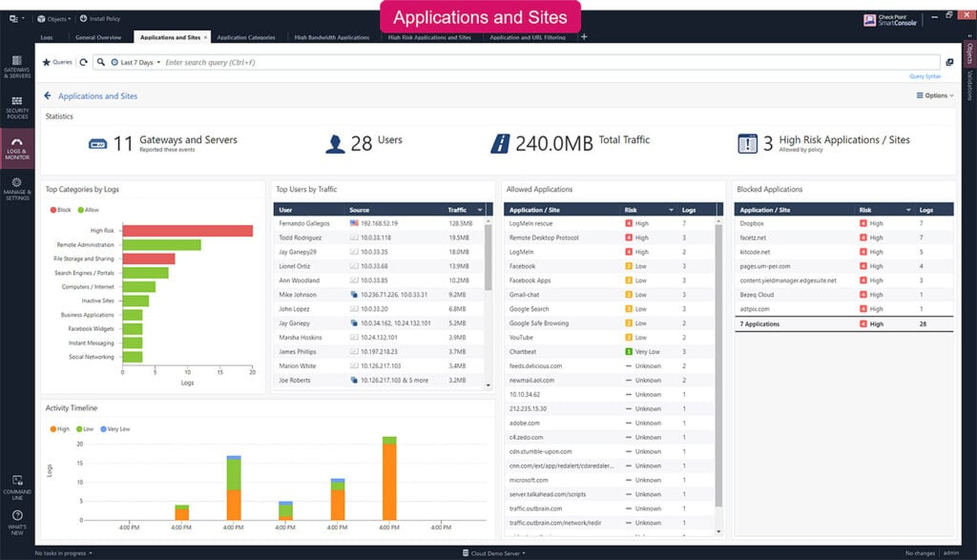Screen dimensions: 977x560
Task: Open the Command Line panel
Action: [x=15, y=488]
